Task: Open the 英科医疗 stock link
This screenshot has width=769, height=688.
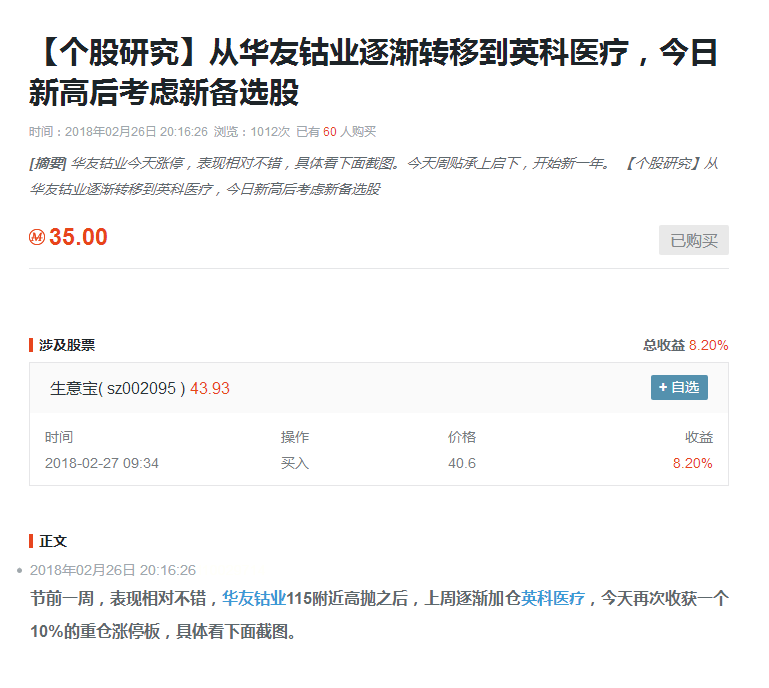Action: (x=553, y=599)
